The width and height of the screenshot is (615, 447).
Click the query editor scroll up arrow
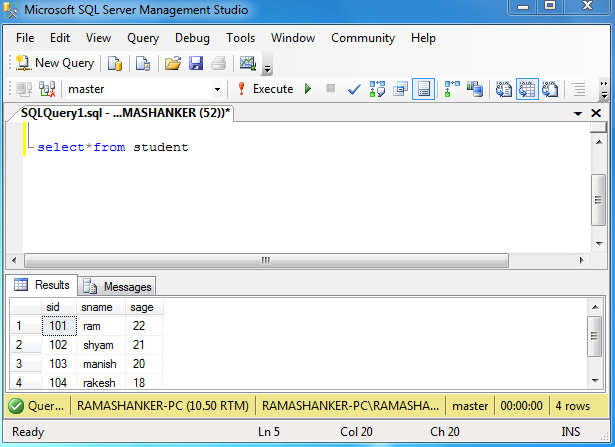click(x=599, y=142)
